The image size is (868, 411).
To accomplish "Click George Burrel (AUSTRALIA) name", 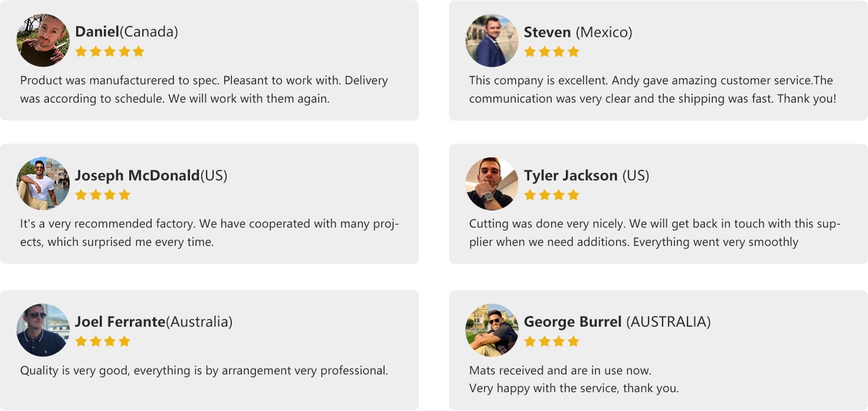I will pos(617,321).
